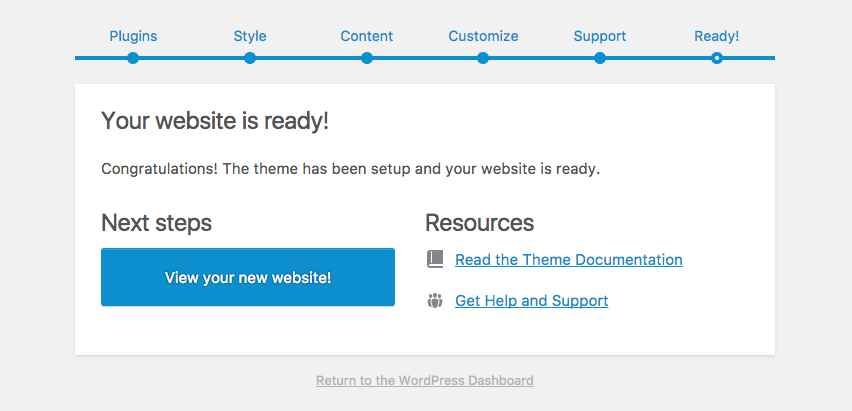The width and height of the screenshot is (852, 411).
Task: Open the Support step label
Action: point(600,36)
